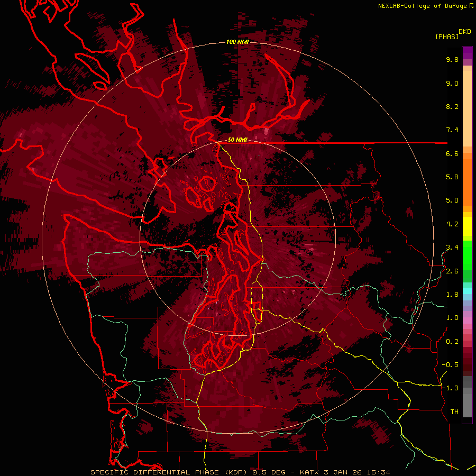
Task: Pick the gray band at the color bar bottom
Action: coord(467,402)
